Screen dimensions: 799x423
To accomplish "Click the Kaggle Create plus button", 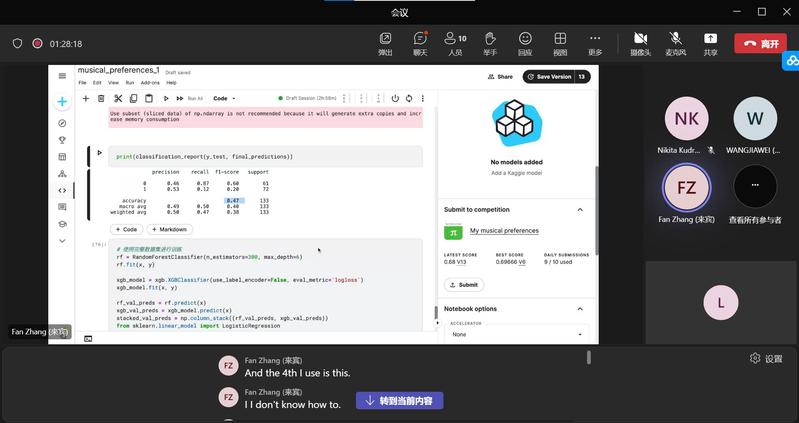I will 62,101.
